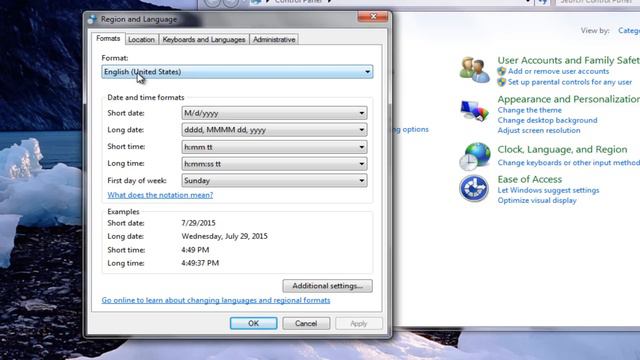Click the Short date example value 7/29/2015
This screenshot has width=640, height=360.
tap(198, 223)
